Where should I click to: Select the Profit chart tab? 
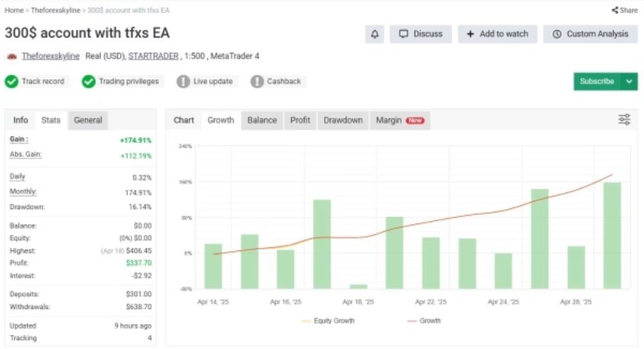click(300, 120)
